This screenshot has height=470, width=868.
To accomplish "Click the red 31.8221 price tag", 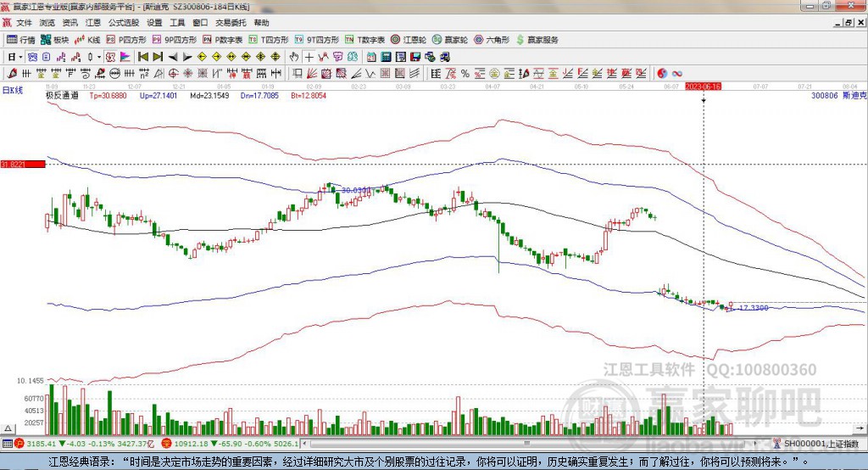I will [23, 164].
